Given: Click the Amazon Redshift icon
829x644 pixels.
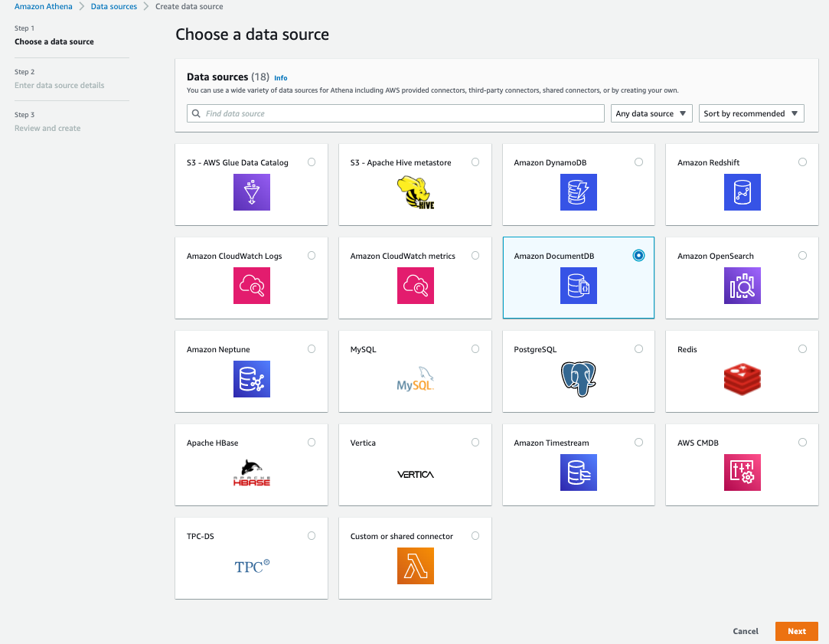Looking at the screenshot, I should point(743,192).
